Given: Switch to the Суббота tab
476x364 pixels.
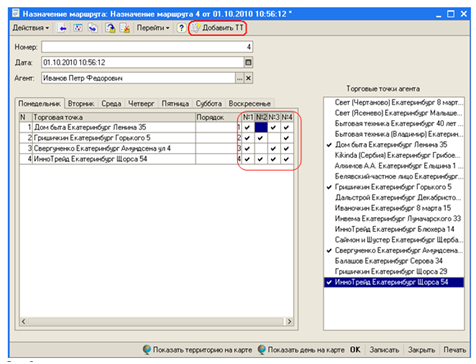Looking at the screenshot, I should coord(209,104).
